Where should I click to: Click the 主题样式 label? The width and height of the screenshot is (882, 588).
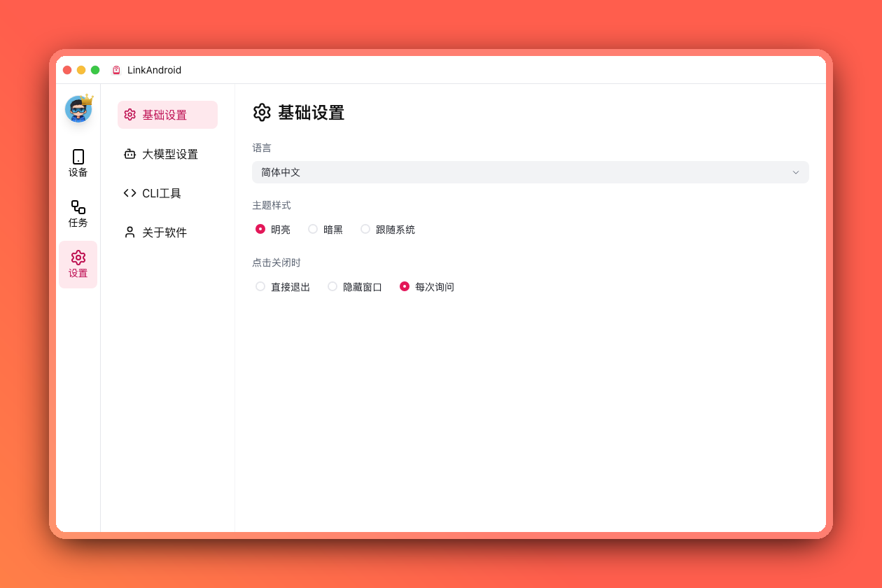click(272, 205)
